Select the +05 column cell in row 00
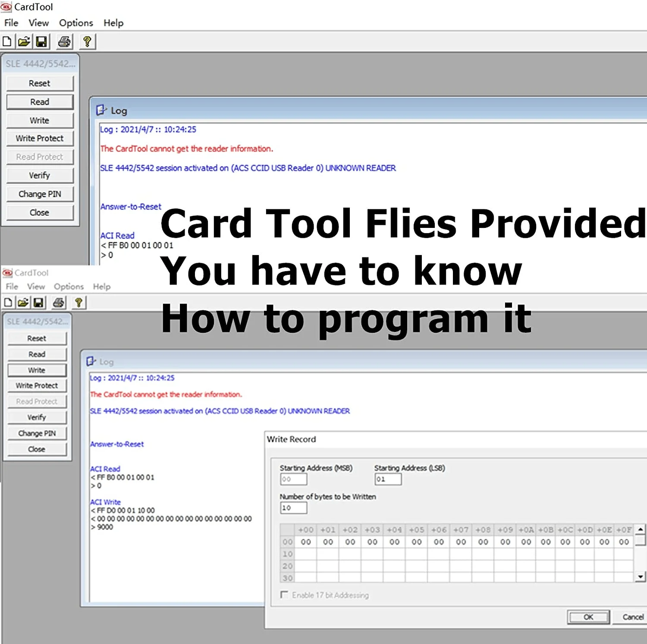 point(417,542)
